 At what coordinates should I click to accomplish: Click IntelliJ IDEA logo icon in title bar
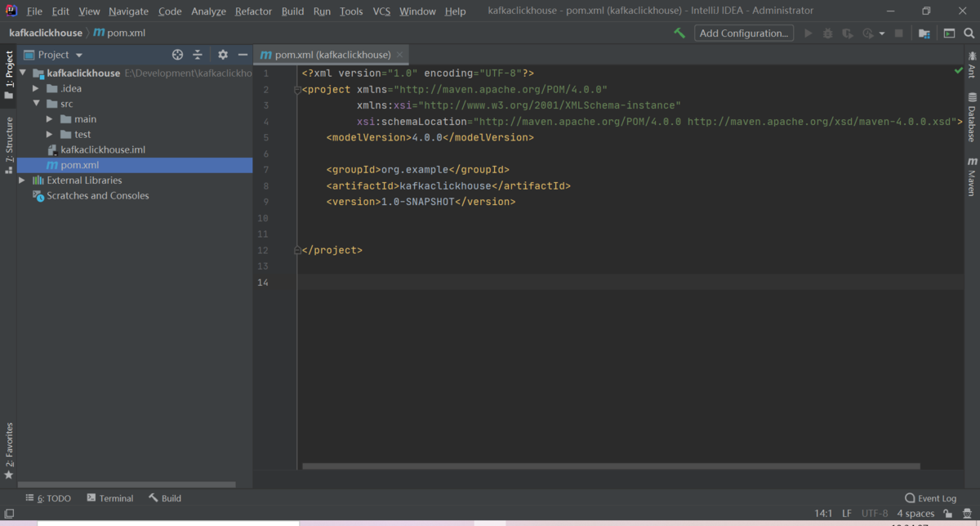[11, 11]
